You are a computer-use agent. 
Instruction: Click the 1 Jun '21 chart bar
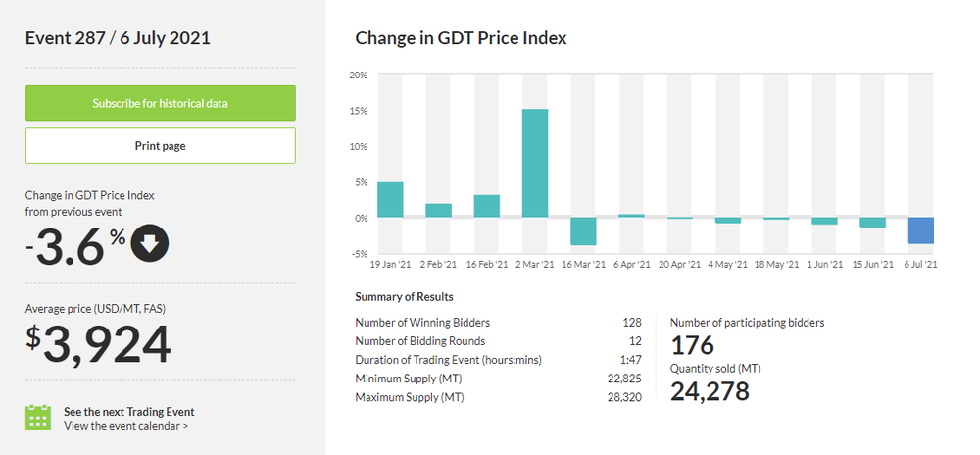click(824, 221)
